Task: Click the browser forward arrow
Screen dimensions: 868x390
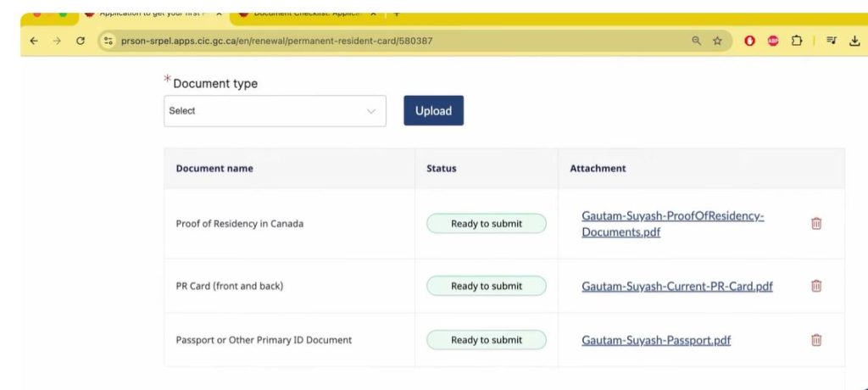Action: pyautogui.click(x=57, y=41)
